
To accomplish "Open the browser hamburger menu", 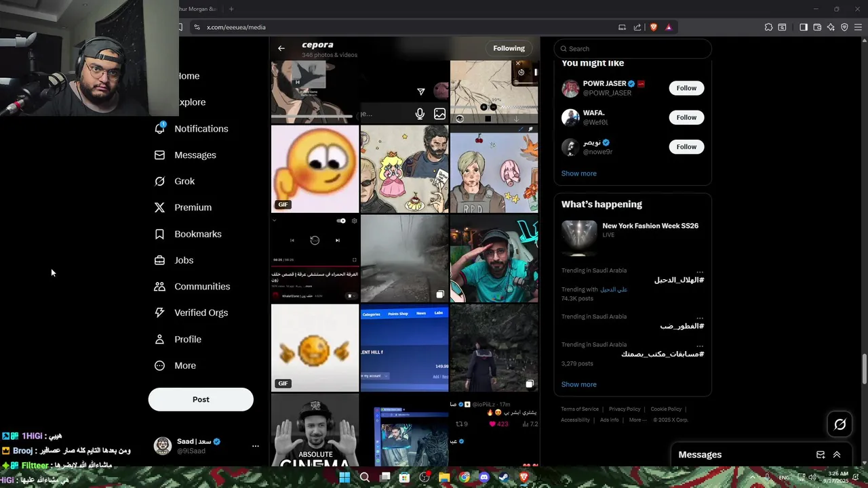I will click(x=859, y=27).
